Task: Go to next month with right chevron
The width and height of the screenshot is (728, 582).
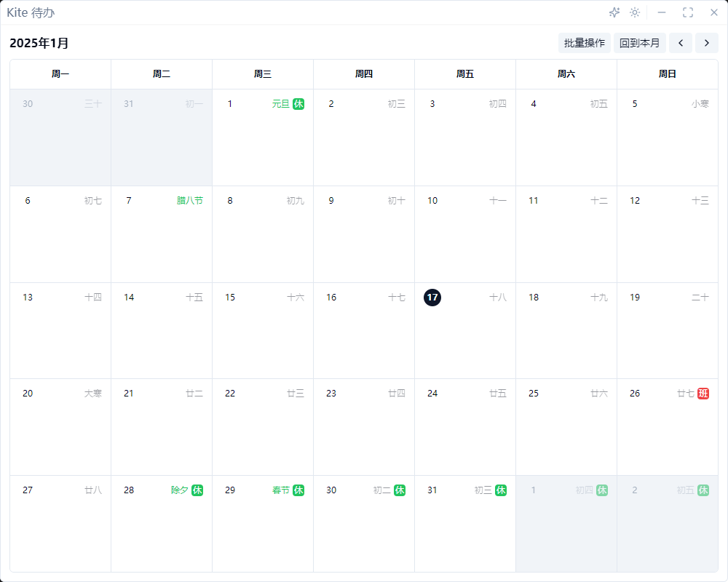Action: 707,43
